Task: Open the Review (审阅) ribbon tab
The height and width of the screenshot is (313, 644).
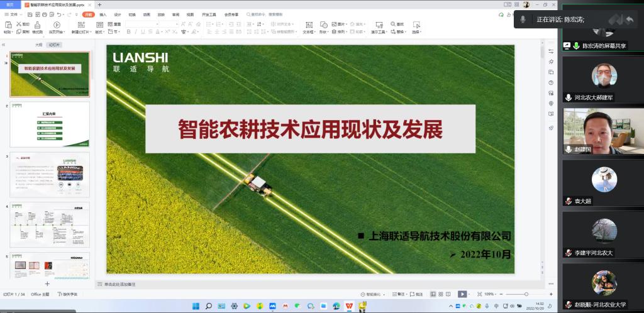Action: tap(176, 14)
